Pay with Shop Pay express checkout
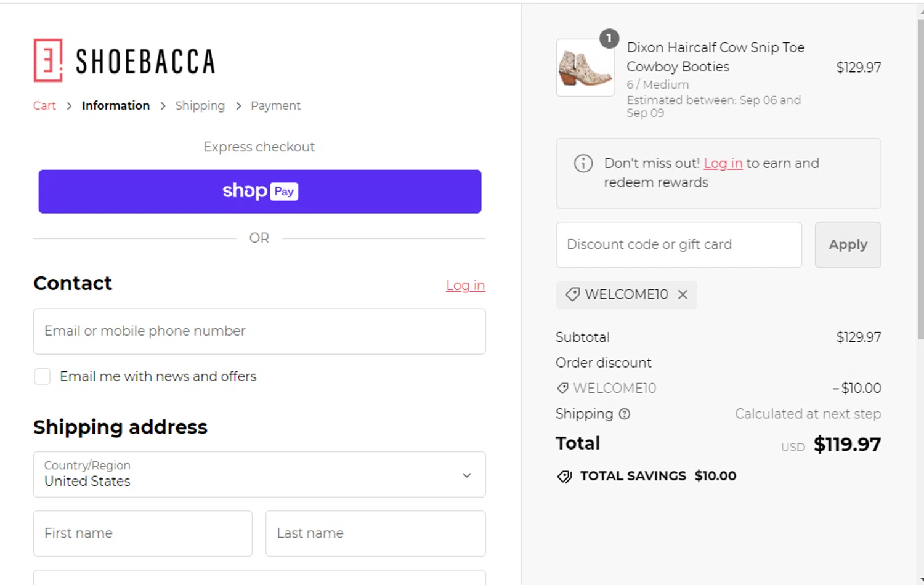The image size is (924, 585). pos(260,192)
